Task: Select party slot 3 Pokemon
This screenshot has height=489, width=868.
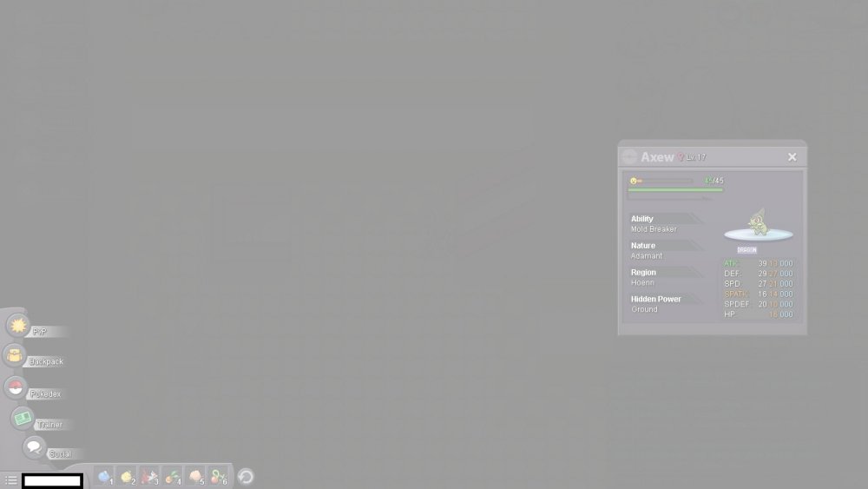Action: 149,476
